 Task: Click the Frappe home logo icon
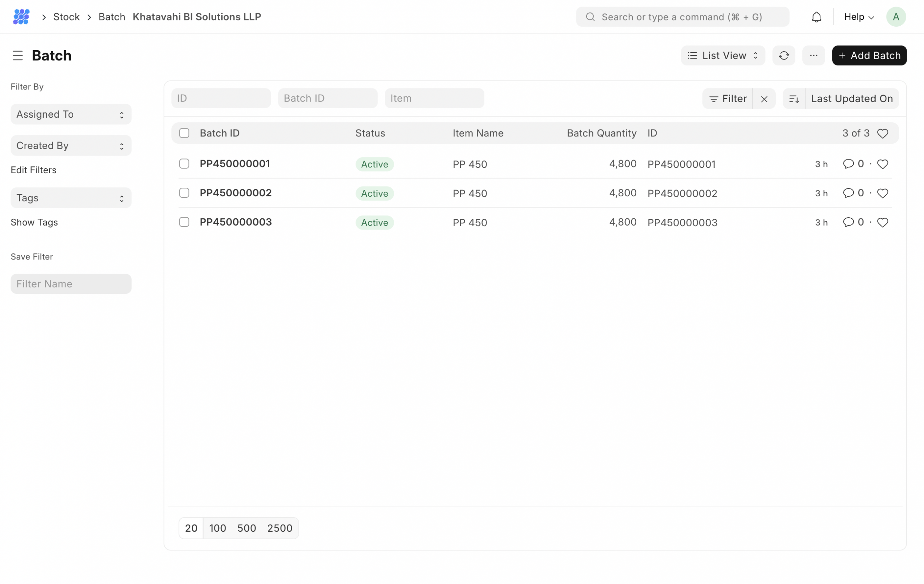tap(21, 17)
